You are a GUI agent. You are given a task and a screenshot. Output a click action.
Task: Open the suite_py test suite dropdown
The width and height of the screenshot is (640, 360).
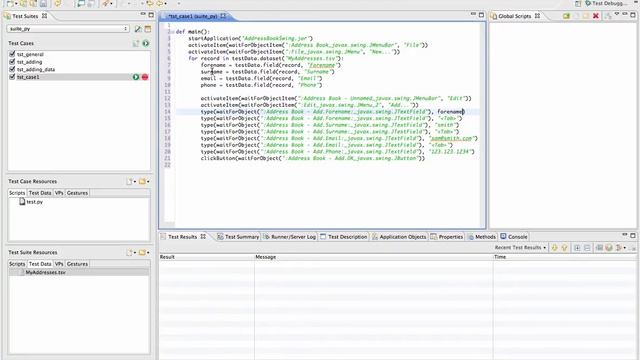click(x=68, y=29)
